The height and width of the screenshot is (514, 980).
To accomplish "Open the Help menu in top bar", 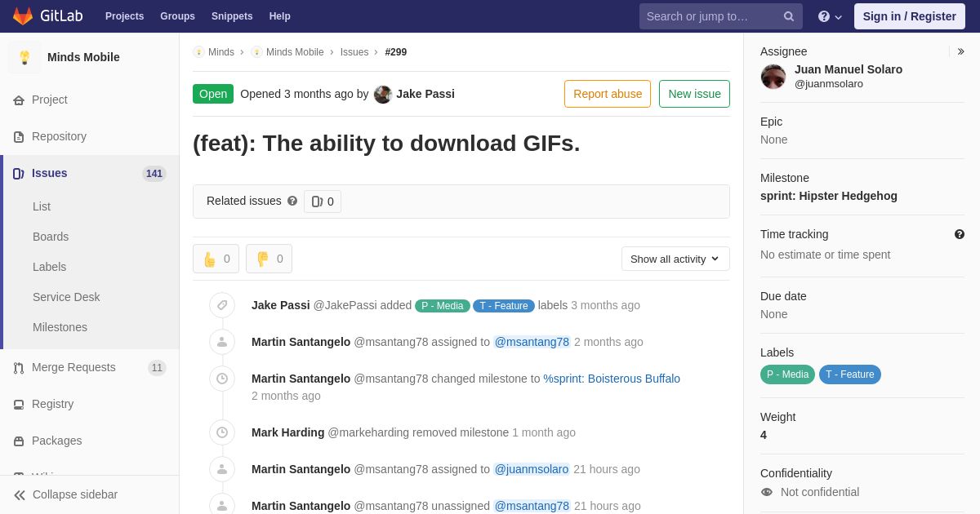I will 280,16.
